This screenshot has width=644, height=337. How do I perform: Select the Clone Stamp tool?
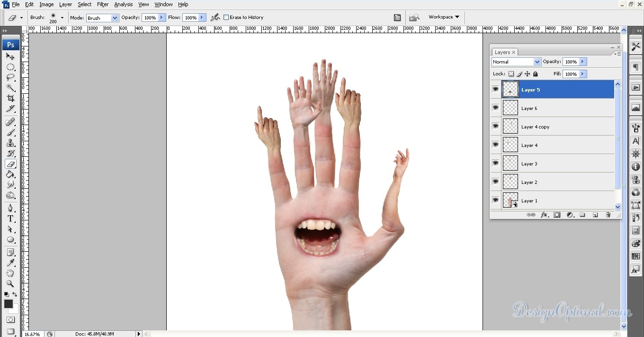click(x=10, y=143)
